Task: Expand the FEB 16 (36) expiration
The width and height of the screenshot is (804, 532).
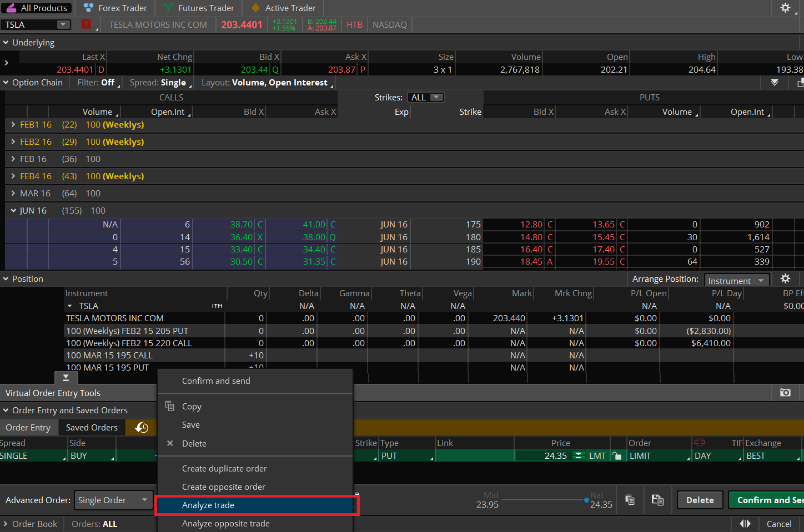Action: tap(13, 159)
